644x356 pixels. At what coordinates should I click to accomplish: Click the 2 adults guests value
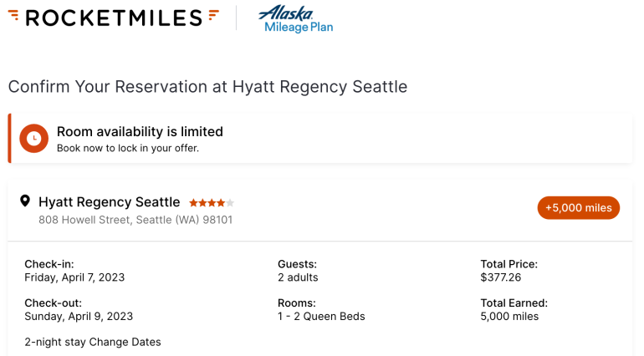298,277
